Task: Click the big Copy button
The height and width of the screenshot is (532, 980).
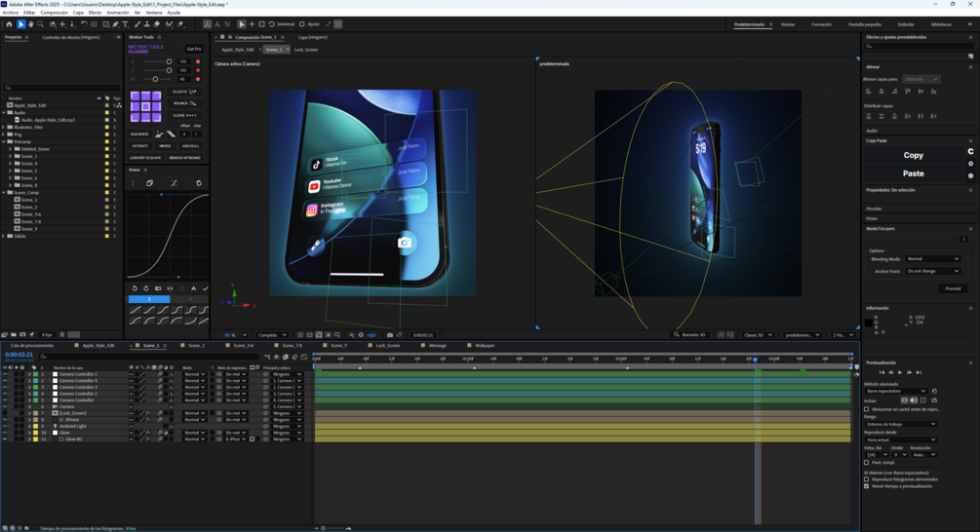Action: coord(913,156)
